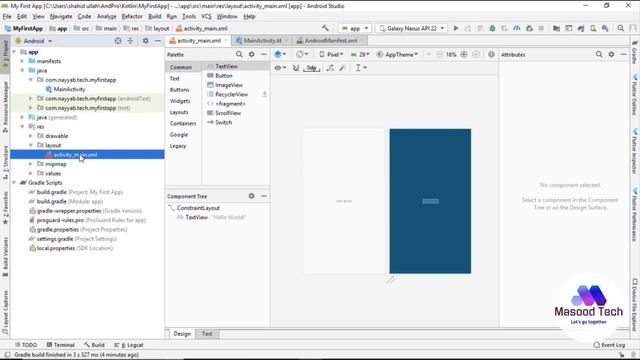Click the blueprint view preview
This screenshot has width=640, height=360.
click(x=430, y=201)
